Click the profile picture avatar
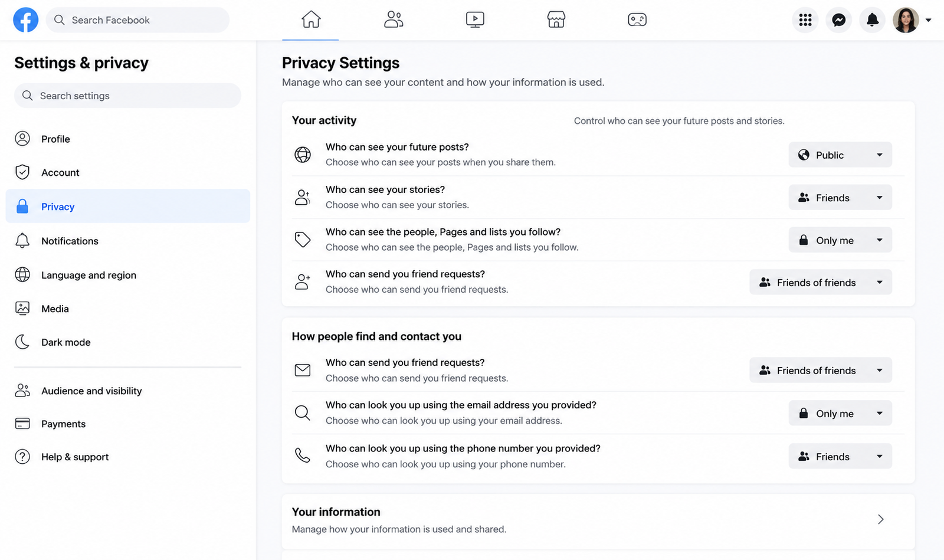 click(x=906, y=20)
